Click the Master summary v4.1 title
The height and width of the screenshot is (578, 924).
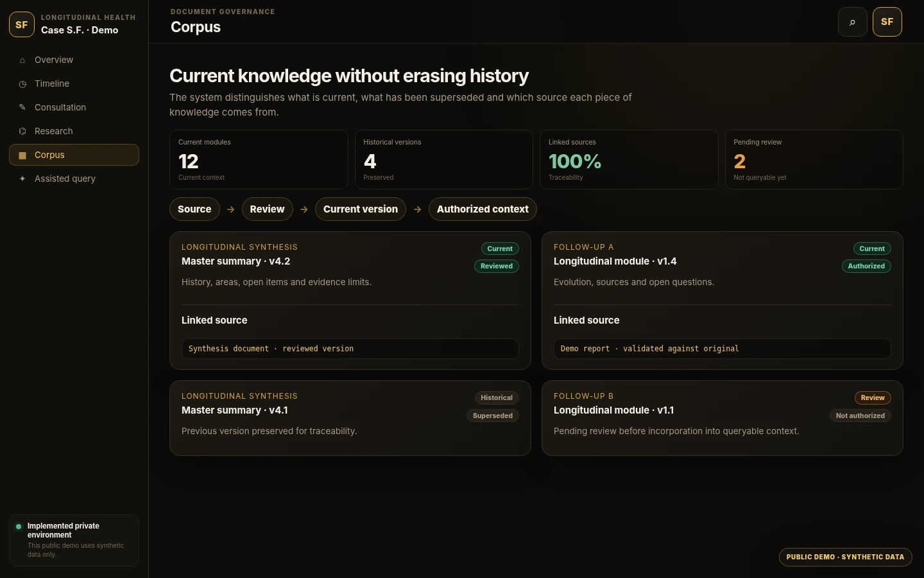click(x=234, y=410)
